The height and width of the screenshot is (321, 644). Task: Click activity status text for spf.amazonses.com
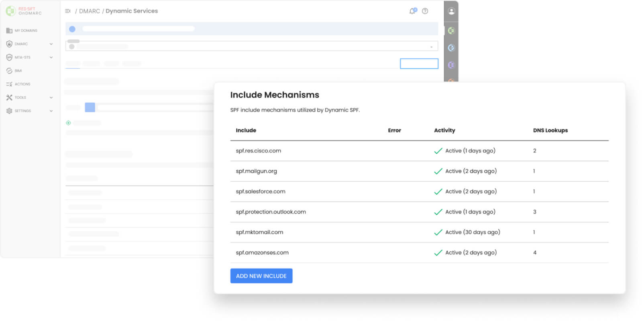tap(471, 253)
